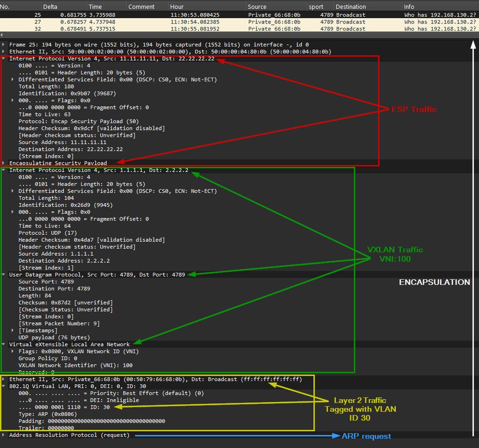Expand Flags 0x0 under the ESP IP header

[12, 101]
